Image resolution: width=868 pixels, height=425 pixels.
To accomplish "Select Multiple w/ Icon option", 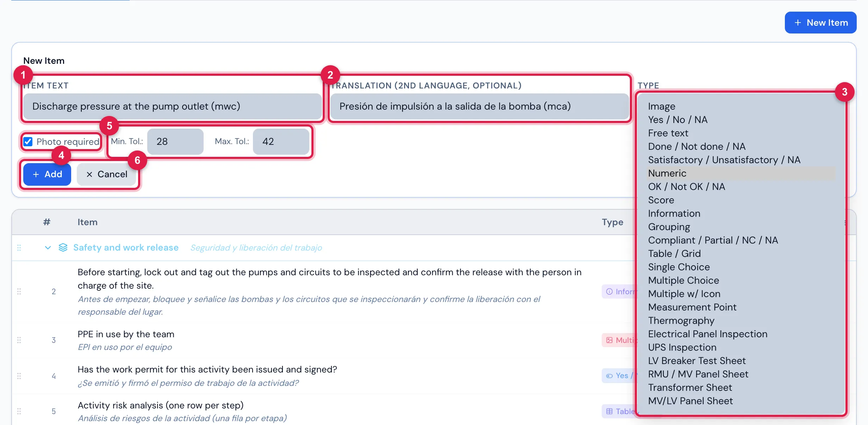I will click(742, 294).
